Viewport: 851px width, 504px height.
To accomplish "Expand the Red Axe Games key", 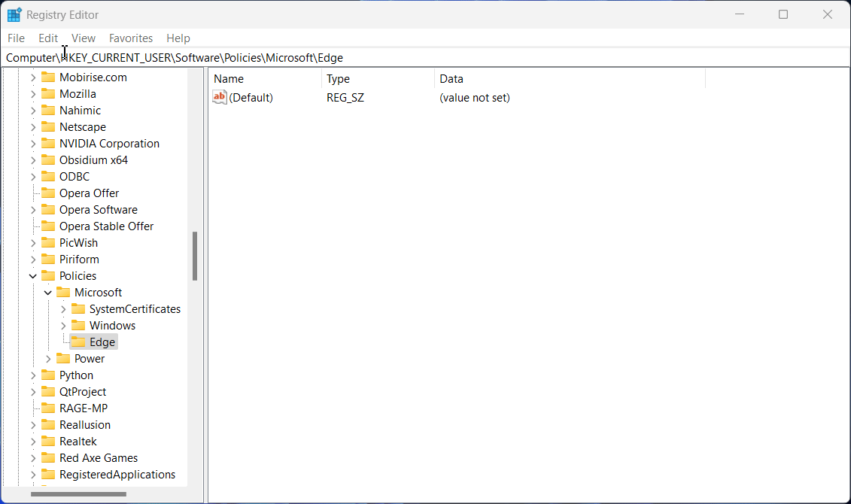I will pos(33,458).
